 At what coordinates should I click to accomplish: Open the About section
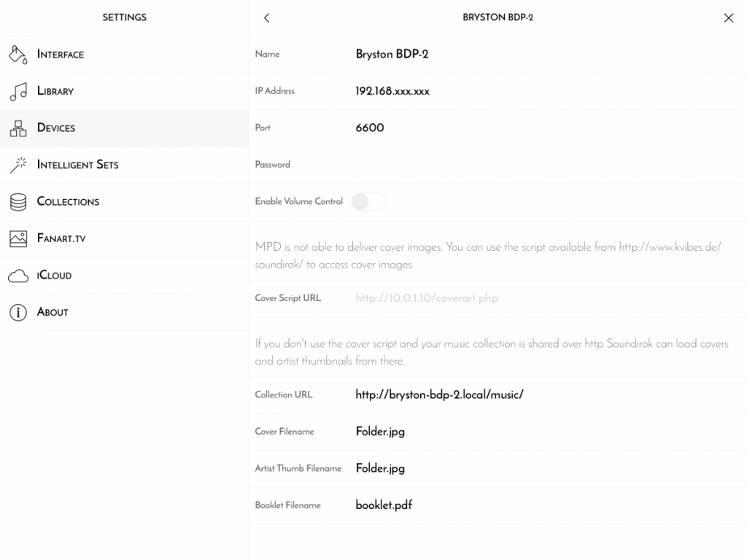click(x=124, y=312)
